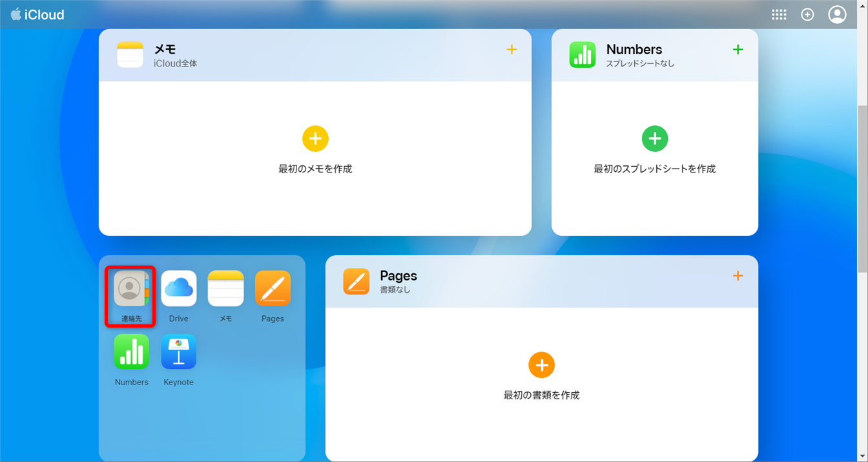Open the Pages icon in the app grid
The height and width of the screenshot is (462, 868).
click(273, 289)
